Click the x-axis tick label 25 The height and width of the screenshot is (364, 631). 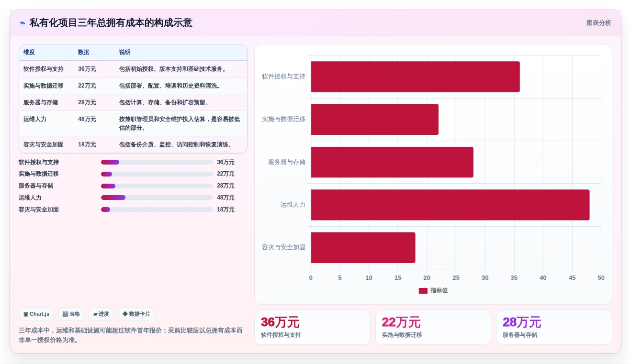(x=456, y=278)
